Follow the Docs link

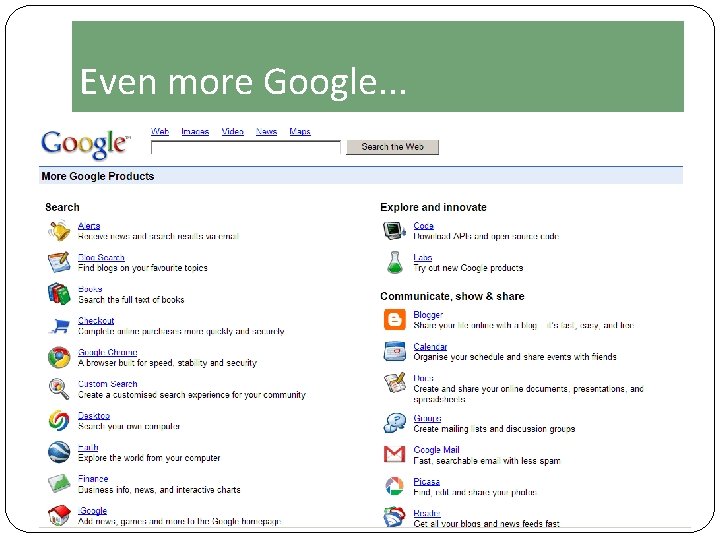tap(423, 378)
